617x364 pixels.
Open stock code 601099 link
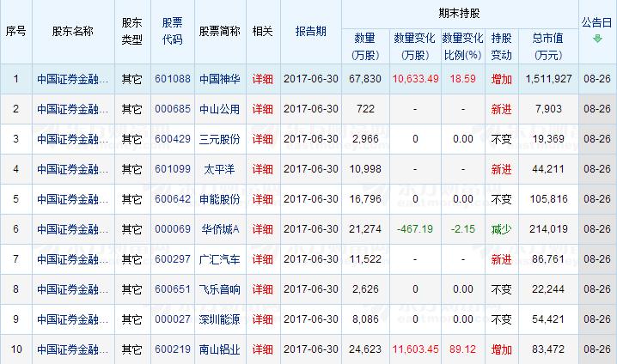[172, 169]
